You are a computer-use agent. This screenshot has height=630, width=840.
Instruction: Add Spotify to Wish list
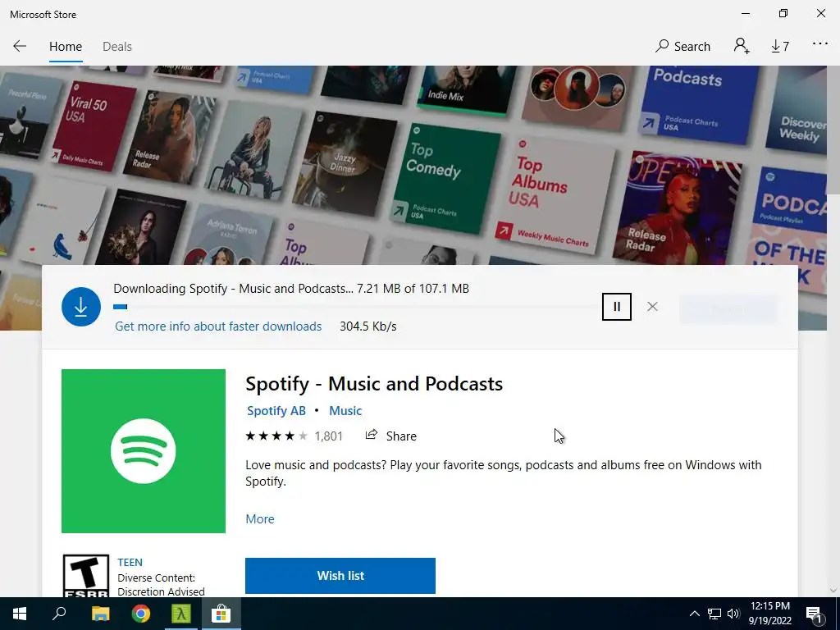click(340, 575)
